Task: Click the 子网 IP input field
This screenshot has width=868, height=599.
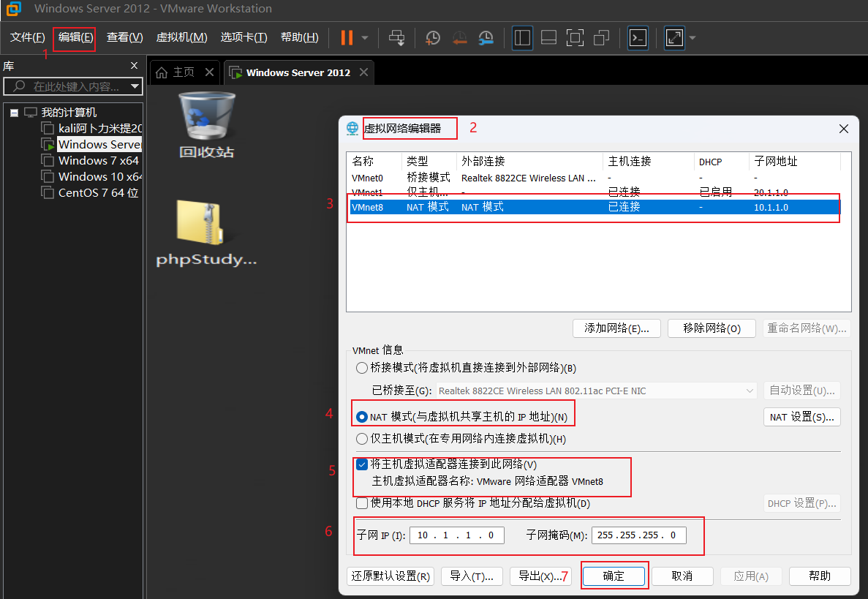Action: pos(457,535)
